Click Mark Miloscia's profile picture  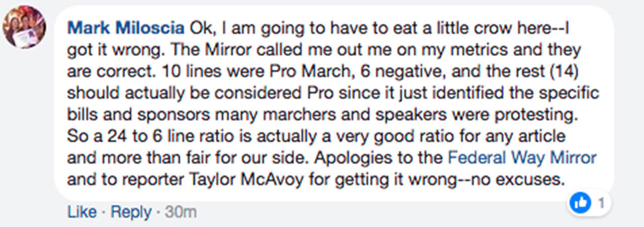coord(24,27)
